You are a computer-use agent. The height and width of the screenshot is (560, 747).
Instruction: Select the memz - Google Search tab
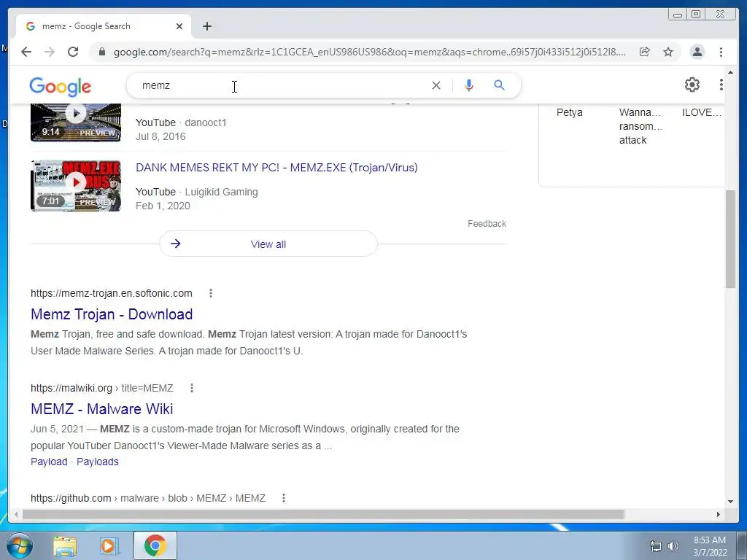pos(104,26)
